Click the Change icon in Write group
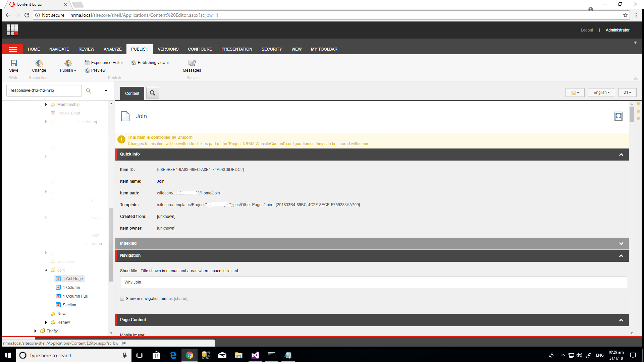This screenshot has height=362, width=644. (x=39, y=65)
